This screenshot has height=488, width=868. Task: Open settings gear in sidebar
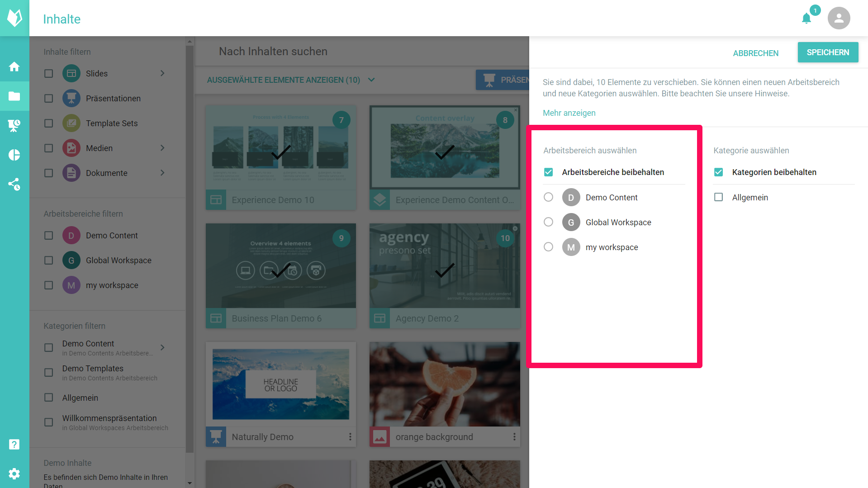tap(14, 474)
